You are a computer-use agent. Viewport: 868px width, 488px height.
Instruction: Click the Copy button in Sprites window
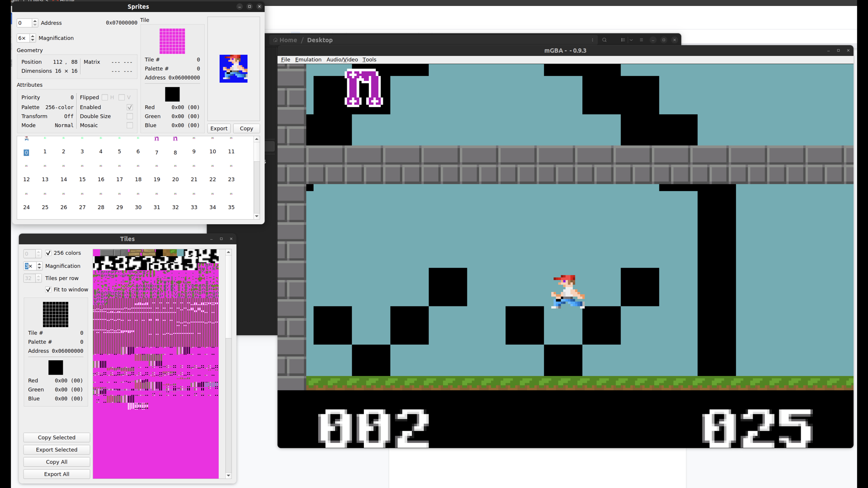246,128
